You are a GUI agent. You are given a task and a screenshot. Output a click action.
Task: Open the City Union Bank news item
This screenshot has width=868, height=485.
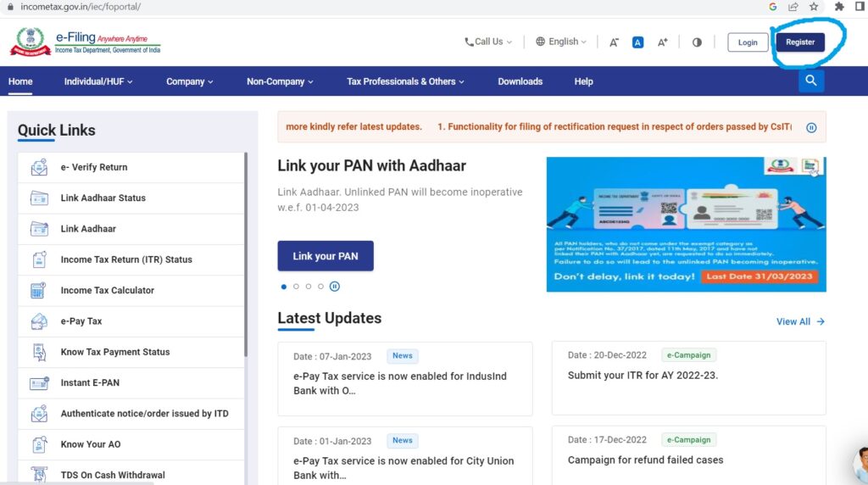click(405, 455)
